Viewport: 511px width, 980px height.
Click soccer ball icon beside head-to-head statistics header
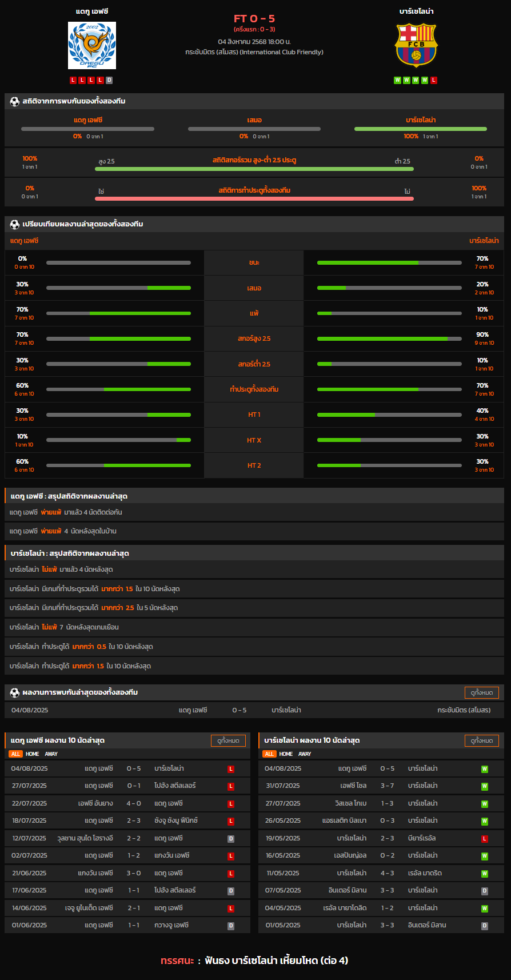coord(15,101)
